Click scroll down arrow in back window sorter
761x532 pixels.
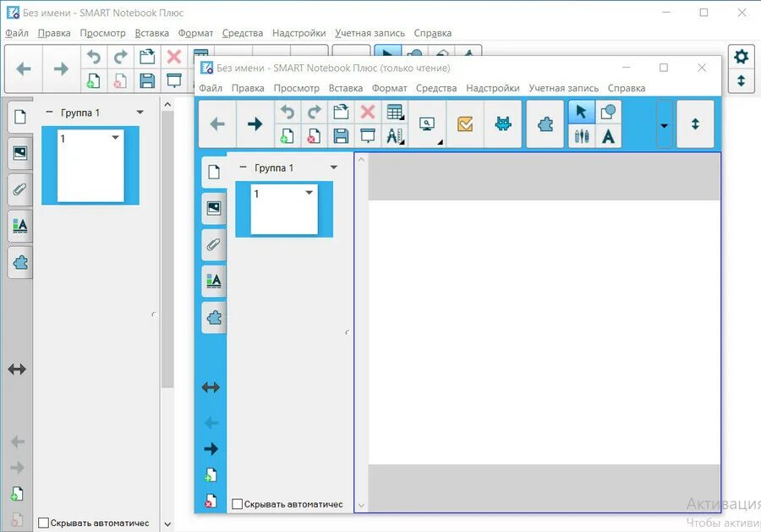pos(167,524)
